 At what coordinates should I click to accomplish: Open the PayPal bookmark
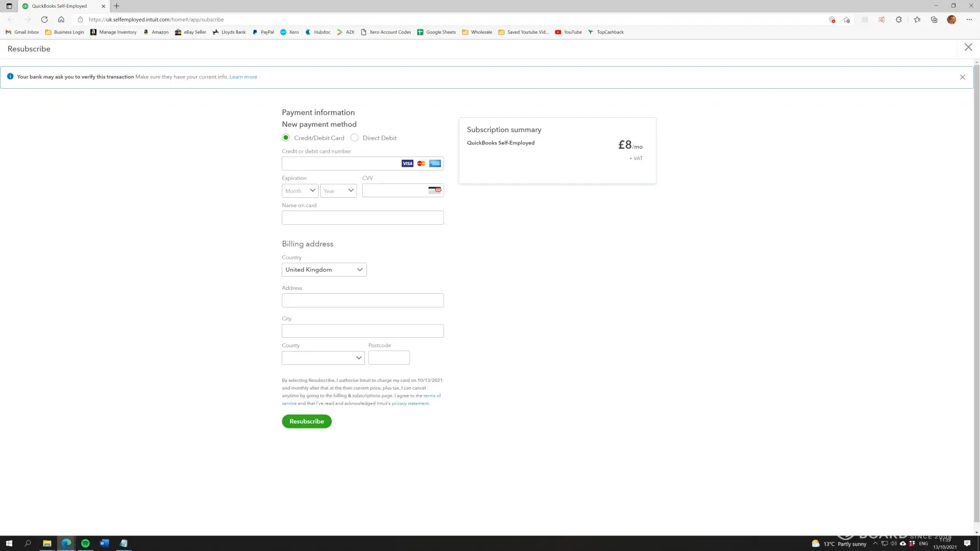coord(263,32)
